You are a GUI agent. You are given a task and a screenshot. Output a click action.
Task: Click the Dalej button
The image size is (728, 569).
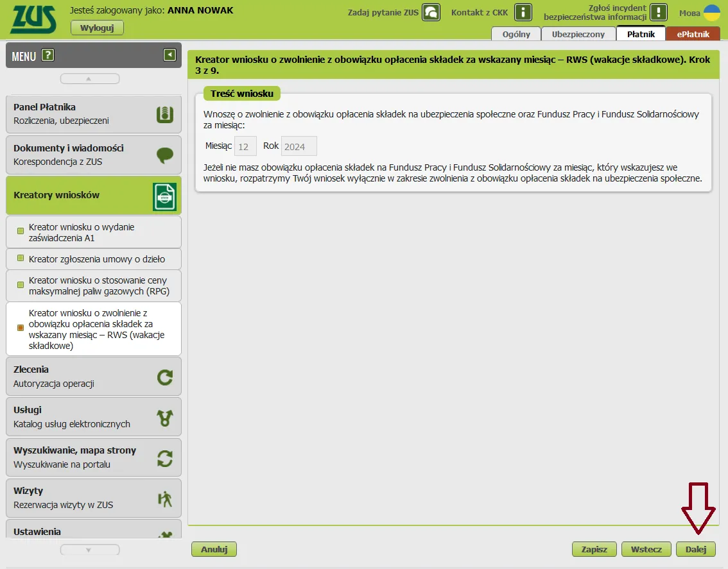pos(695,549)
